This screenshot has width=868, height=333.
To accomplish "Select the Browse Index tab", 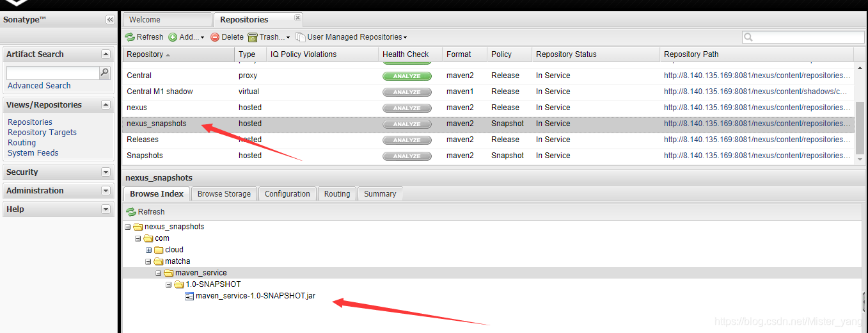I will [x=157, y=194].
